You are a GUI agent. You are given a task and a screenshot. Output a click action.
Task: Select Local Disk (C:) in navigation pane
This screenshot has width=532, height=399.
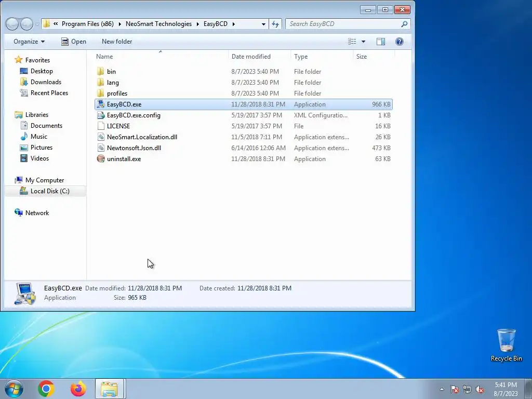pos(45,191)
